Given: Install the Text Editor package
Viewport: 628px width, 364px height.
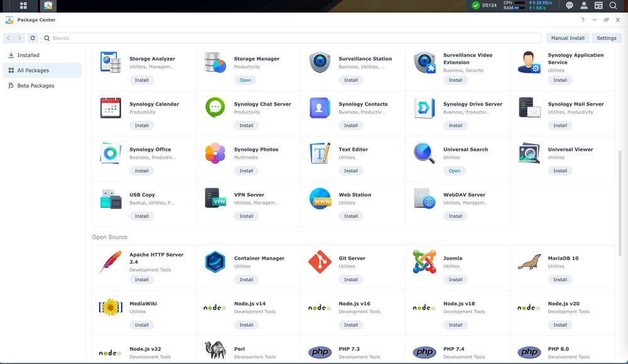Looking at the screenshot, I should pos(351,171).
